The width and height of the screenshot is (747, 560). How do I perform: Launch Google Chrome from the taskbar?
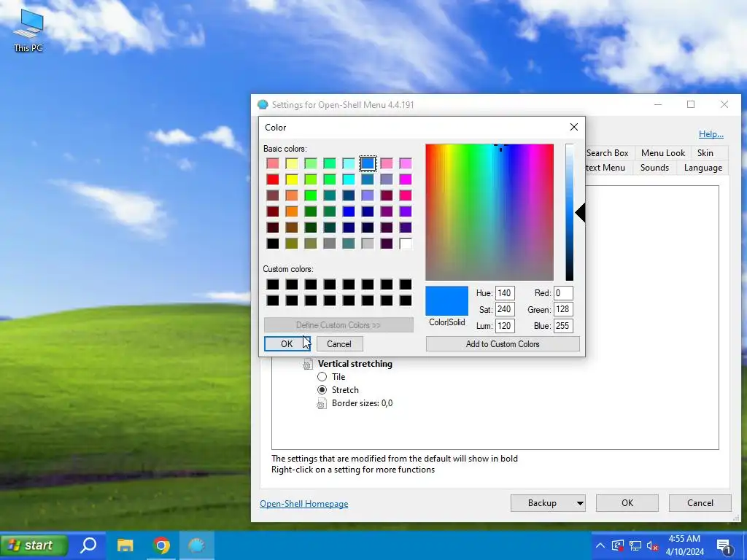pyautogui.click(x=161, y=545)
